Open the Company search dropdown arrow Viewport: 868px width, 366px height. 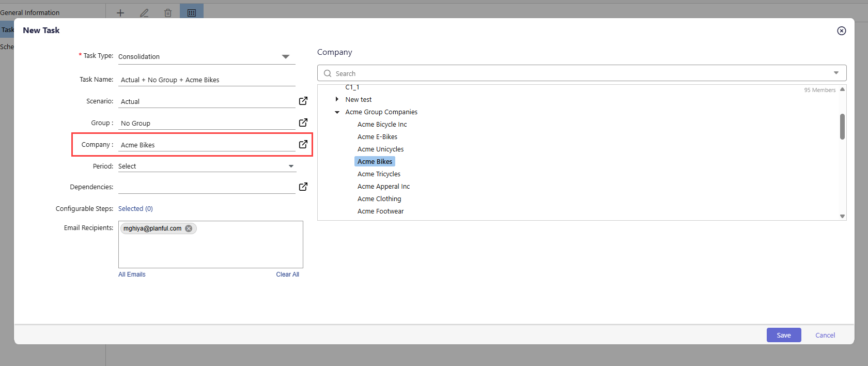tap(836, 73)
